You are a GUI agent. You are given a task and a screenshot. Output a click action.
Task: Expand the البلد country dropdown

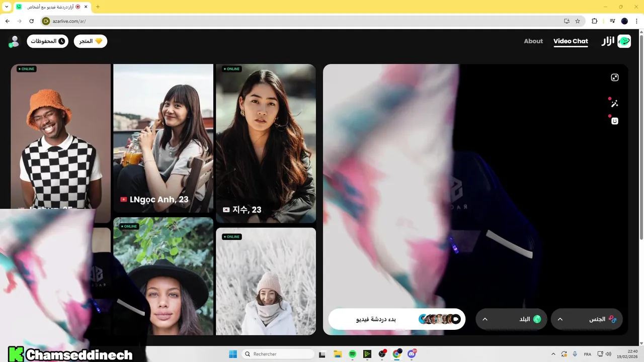click(511, 319)
